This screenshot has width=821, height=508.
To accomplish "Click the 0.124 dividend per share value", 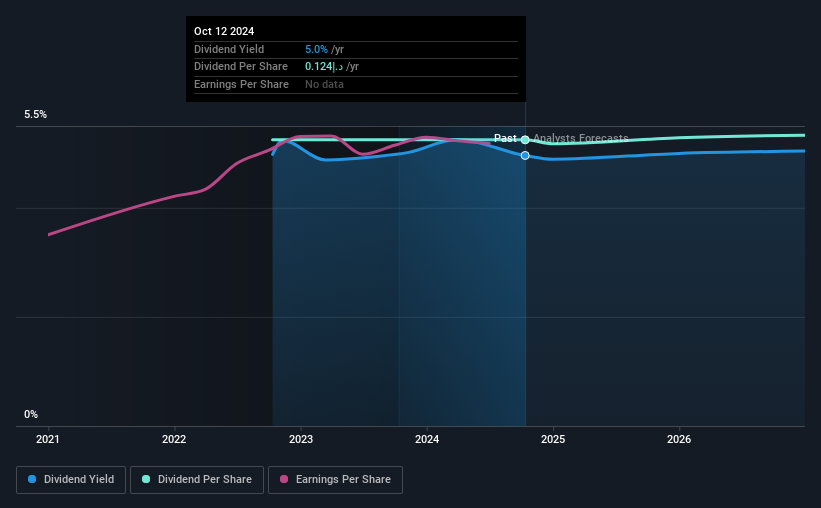I will point(324,67).
